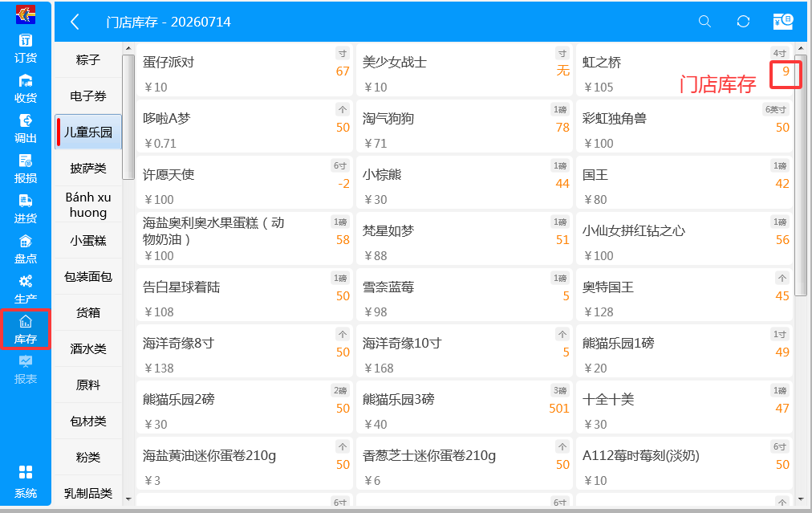812x513 pixels.
Task: Select the 原料 category
Action: coord(88,385)
